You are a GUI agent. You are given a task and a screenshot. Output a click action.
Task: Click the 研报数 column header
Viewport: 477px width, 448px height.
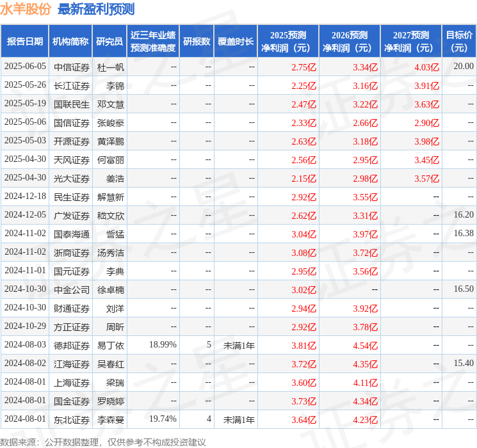tap(197, 41)
